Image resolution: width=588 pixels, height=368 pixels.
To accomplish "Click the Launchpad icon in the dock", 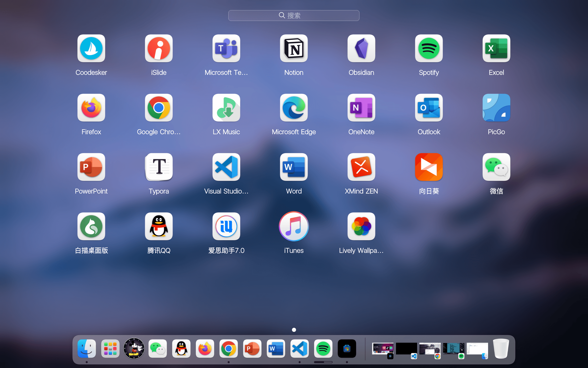I will pyautogui.click(x=110, y=348).
